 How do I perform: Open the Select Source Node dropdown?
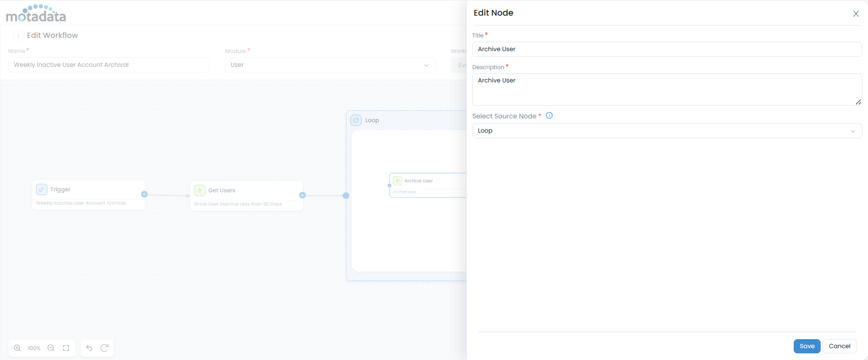666,131
